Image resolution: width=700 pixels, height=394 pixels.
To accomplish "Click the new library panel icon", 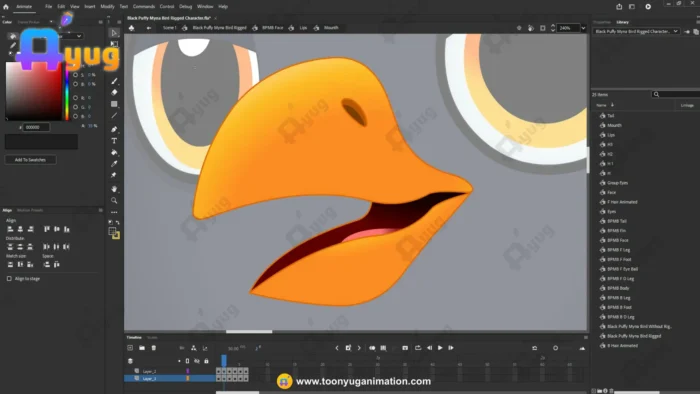I will [696, 32].
